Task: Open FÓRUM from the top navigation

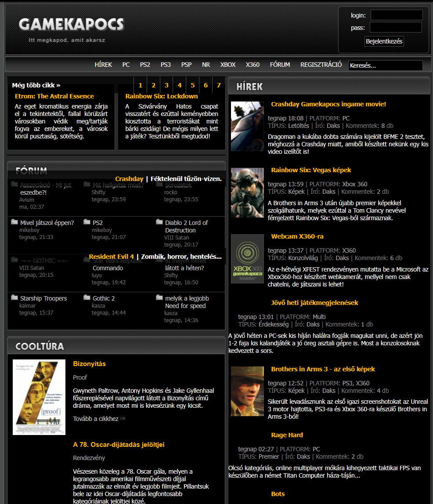Action: coord(280,65)
